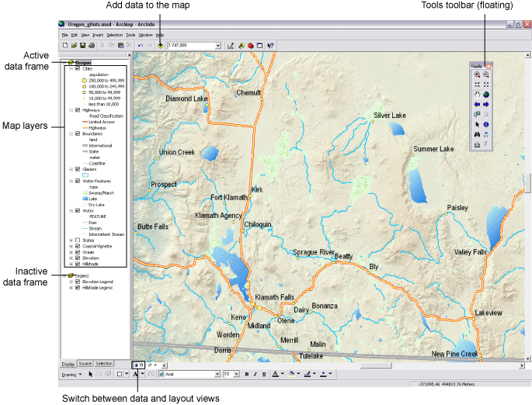Click the Drawing menu button
The width and height of the screenshot is (532, 405).
pyautogui.click(x=70, y=374)
